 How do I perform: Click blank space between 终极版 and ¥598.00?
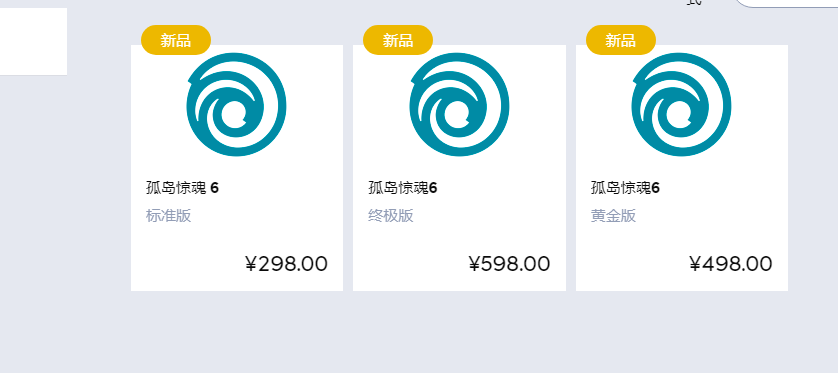(x=459, y=239)
